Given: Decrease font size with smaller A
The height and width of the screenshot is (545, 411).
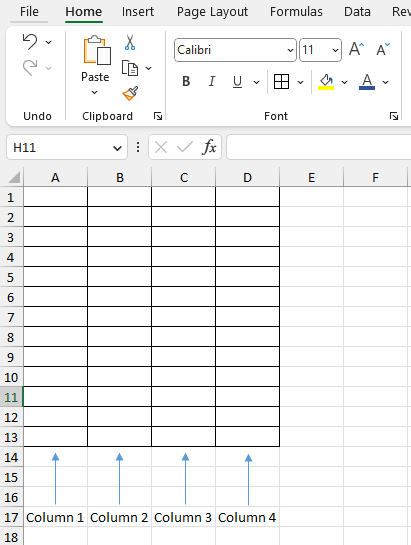Looking at the screenshot, I should pyautogui.click(x=383, y=49).
